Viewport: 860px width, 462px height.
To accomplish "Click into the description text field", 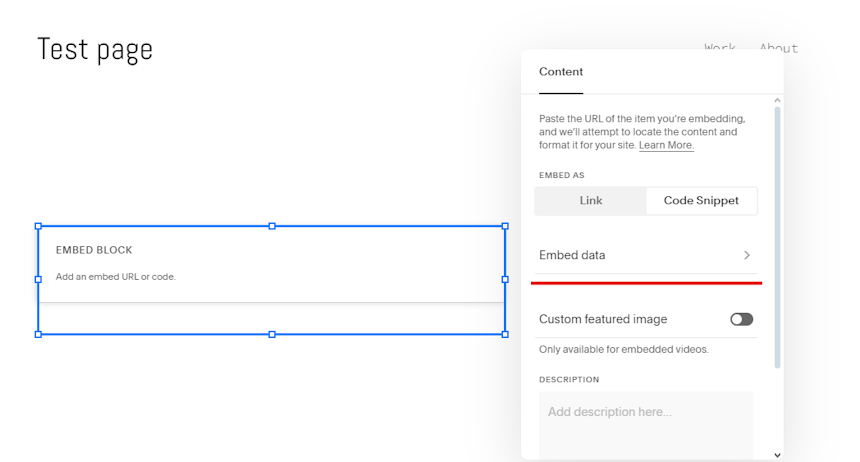I will pos(646,425).
